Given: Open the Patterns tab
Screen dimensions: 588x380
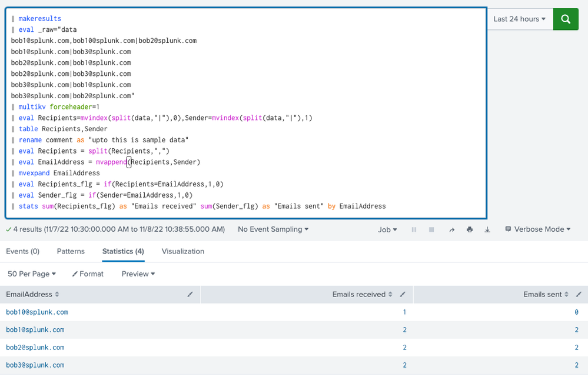Looking at the screenshot, I should (x=71, y=251).
